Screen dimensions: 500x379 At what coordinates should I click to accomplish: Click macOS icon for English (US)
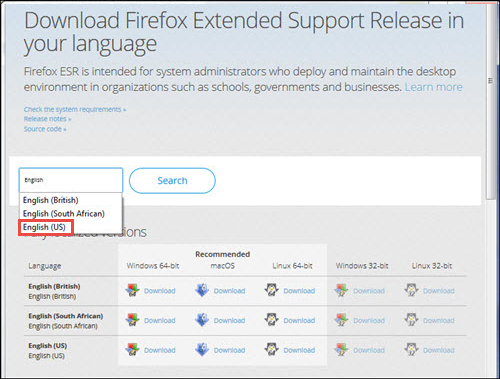tap(202, 349)
